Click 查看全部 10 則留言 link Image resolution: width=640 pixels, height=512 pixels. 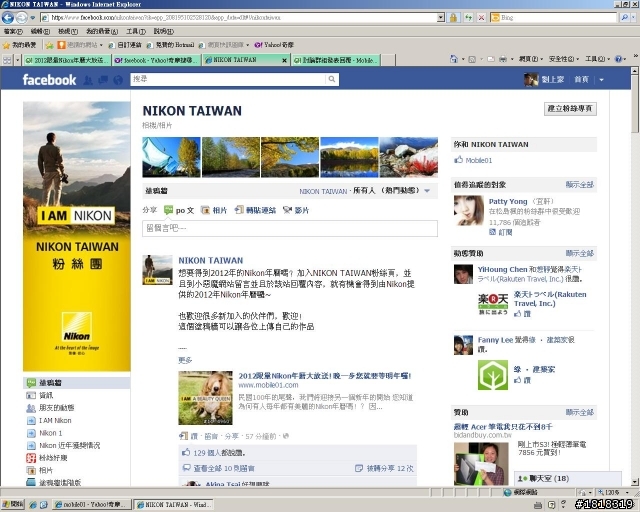coord(224,468)
